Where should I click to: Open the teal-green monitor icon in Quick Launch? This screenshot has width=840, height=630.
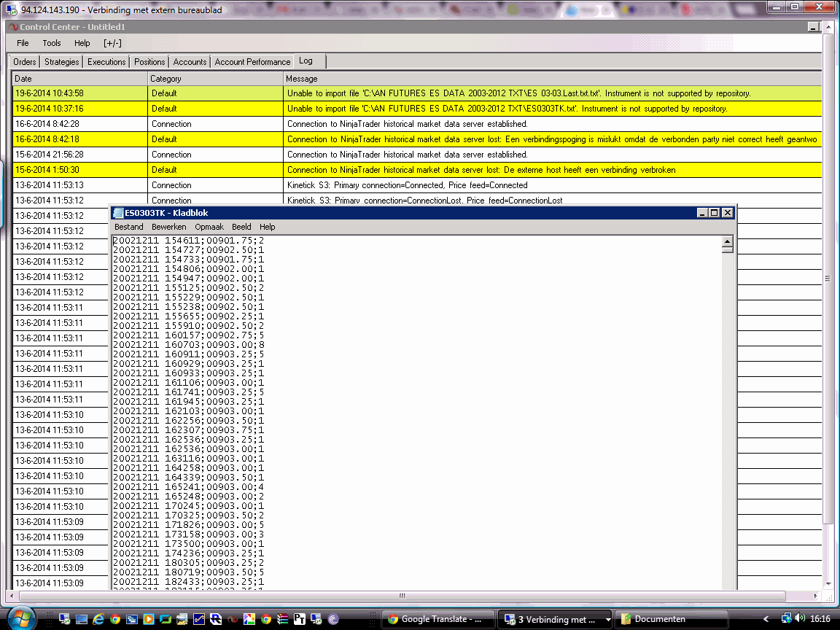point(165,619)
